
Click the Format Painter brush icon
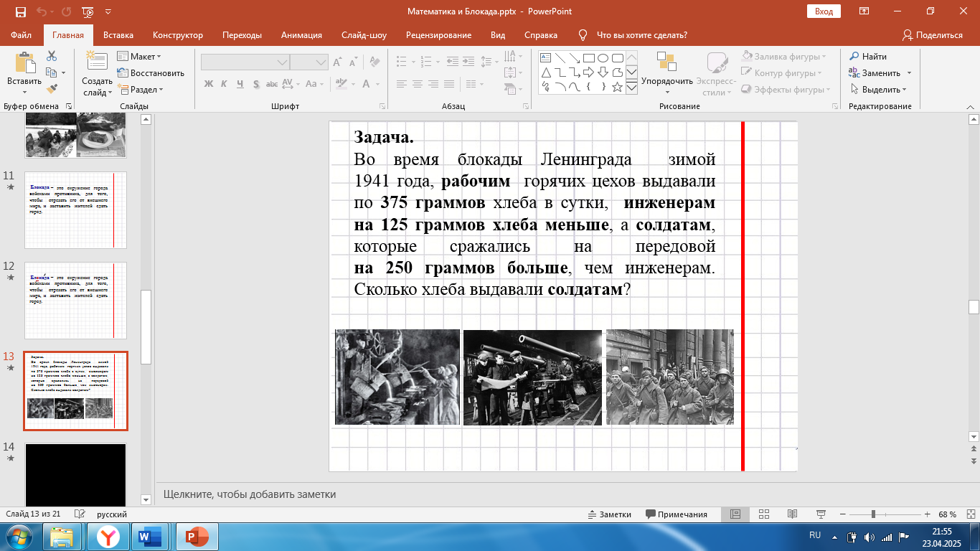(52, 89)
